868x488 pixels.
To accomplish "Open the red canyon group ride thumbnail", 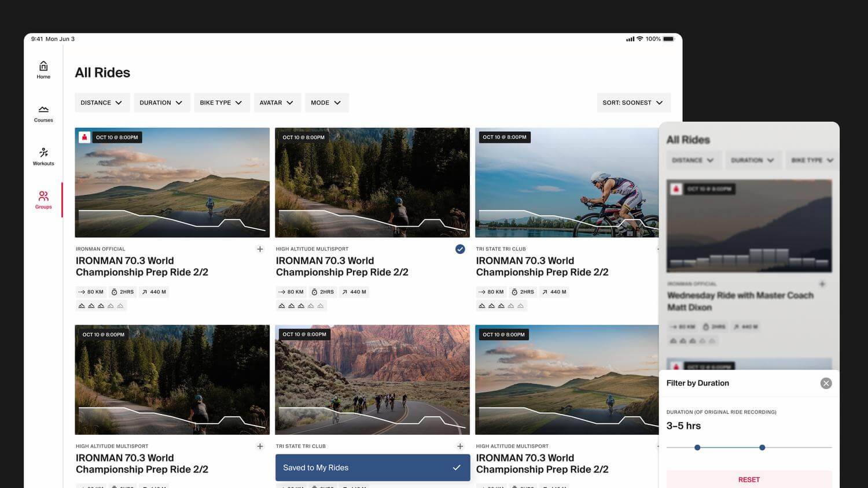I will (373, 380).
